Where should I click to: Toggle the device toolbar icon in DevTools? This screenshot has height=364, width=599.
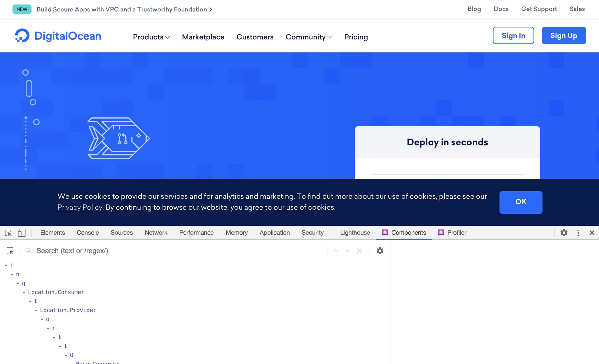[x=22, y=233]
